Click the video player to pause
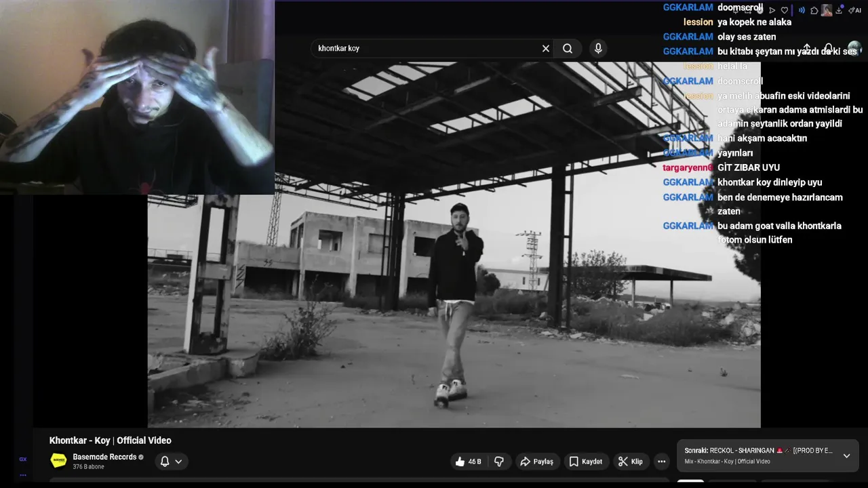The image size is (868, 488). coord(454,245)
